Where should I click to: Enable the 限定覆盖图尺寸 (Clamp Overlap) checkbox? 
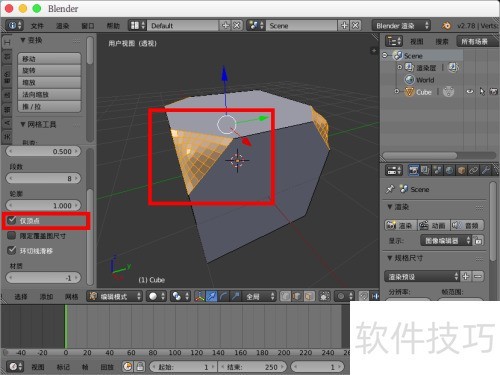click(x=12, y=235)
